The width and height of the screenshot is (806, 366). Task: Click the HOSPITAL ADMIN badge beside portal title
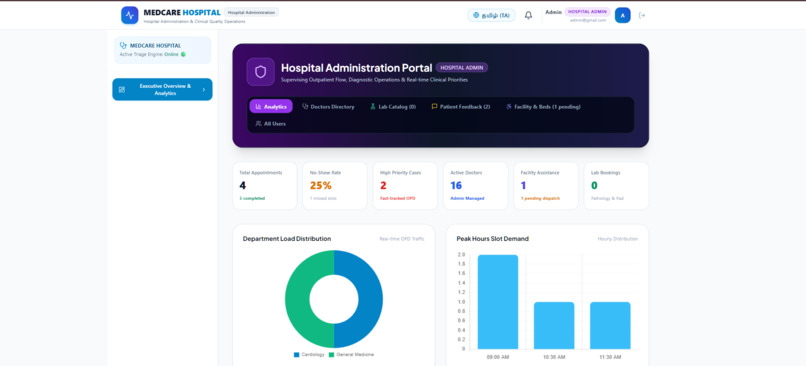pyautogui.click(x=462, y=67)
